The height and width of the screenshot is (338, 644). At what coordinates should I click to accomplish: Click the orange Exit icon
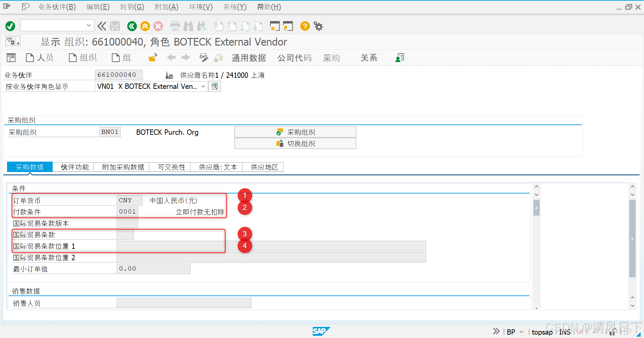(145, 26)
